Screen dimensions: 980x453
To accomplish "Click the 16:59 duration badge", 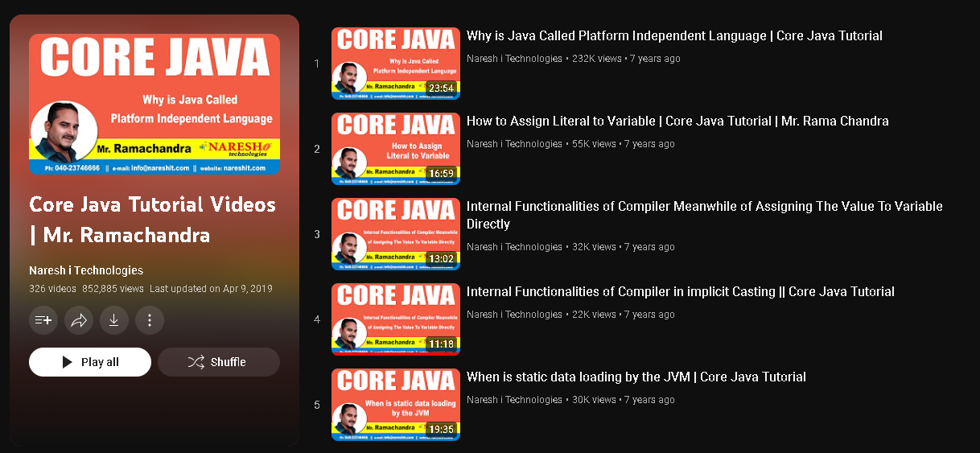I will pos(441,174).
